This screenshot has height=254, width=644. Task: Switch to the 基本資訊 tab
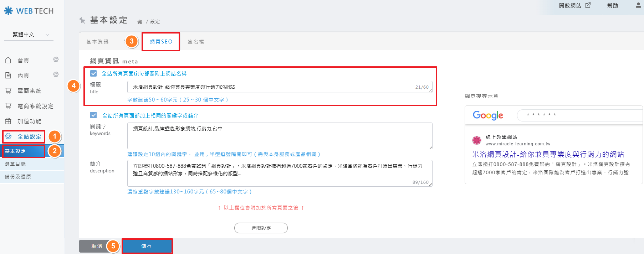point(97,42)
